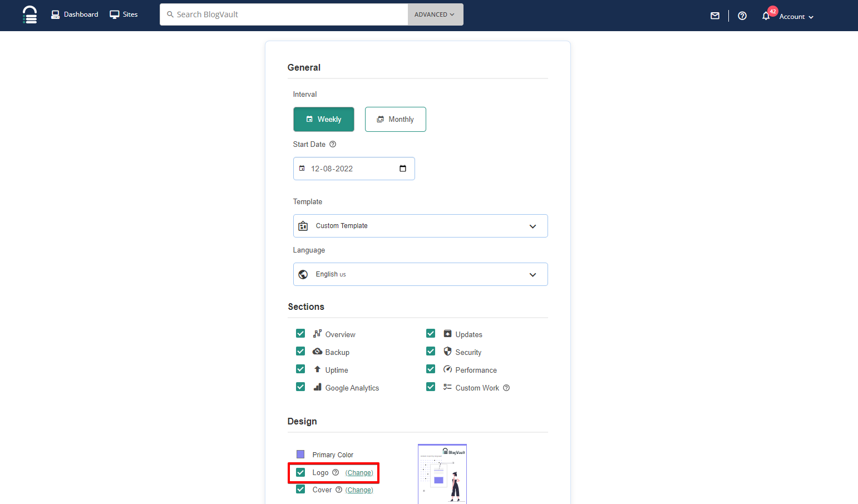Click the Uptime arrow icon
The height and width of the screenshot is (504, 858).
317,369
